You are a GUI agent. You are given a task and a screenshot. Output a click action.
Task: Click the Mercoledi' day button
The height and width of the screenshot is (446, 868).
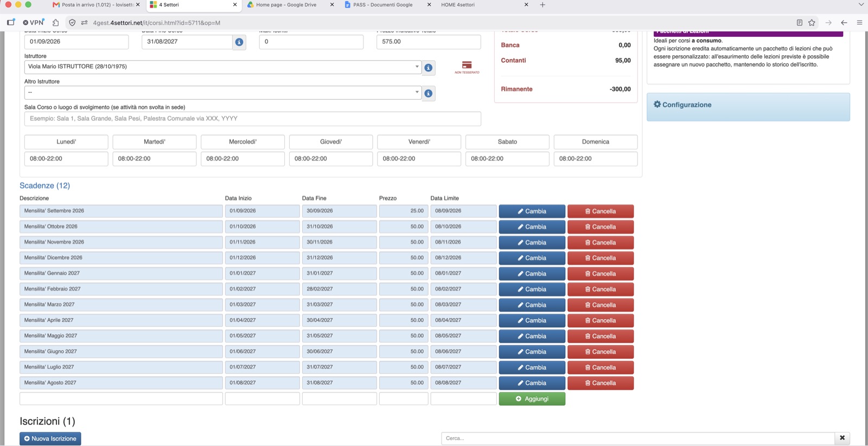click(x=242, y=142)
